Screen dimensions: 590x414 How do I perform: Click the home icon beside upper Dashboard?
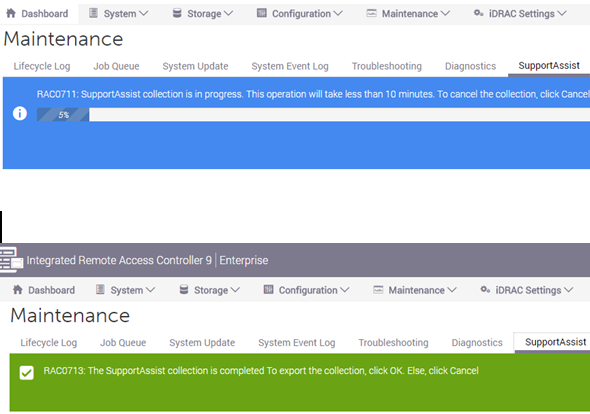pos(11,13)
